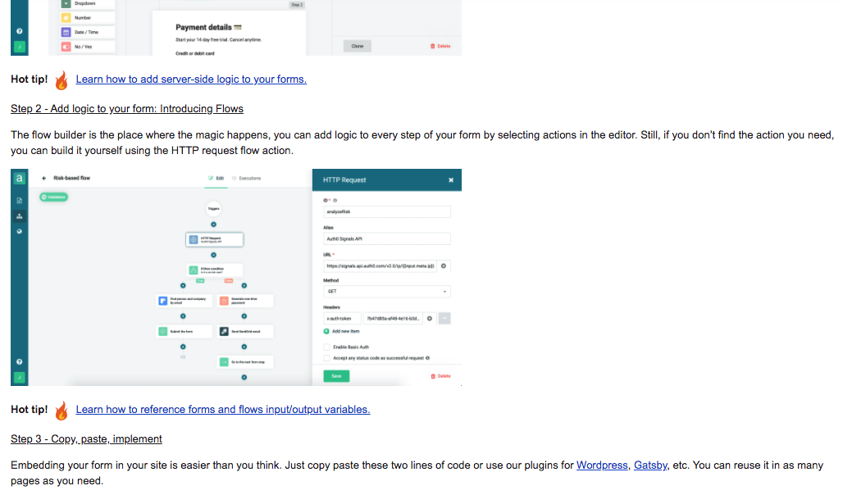Click Delete in the HTTP Request panel
Viewport: 843px width, 504px height.
tap(440, 376)
